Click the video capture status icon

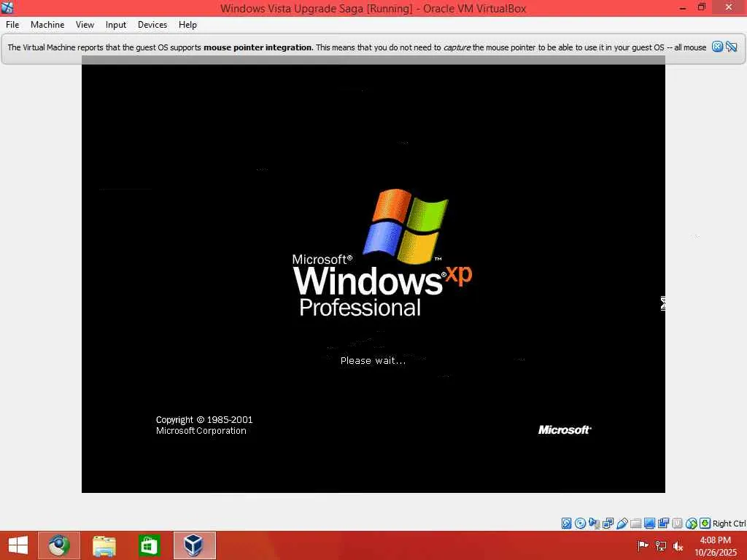[x=663, y=524]
